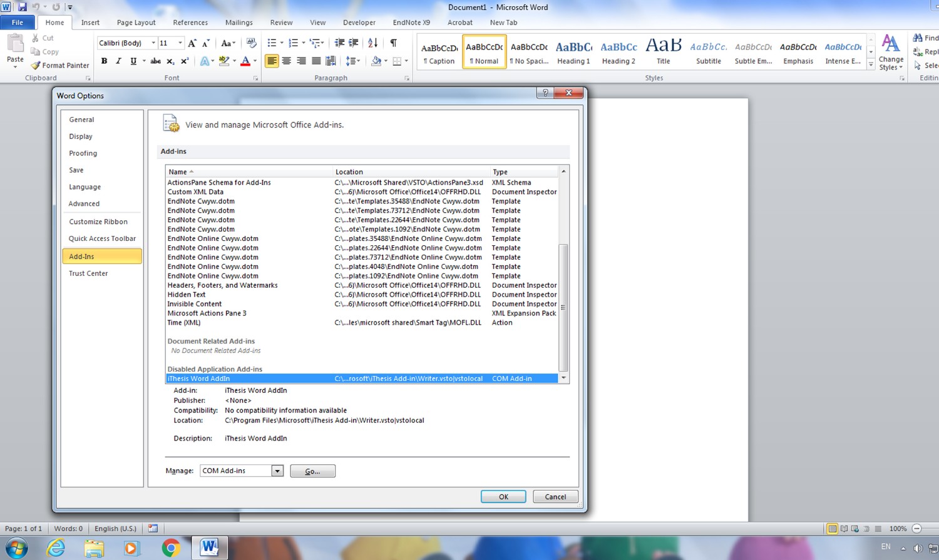This screenshot has width=939, height=560.
Task: Open the File tab
Action: click(18, 23)
